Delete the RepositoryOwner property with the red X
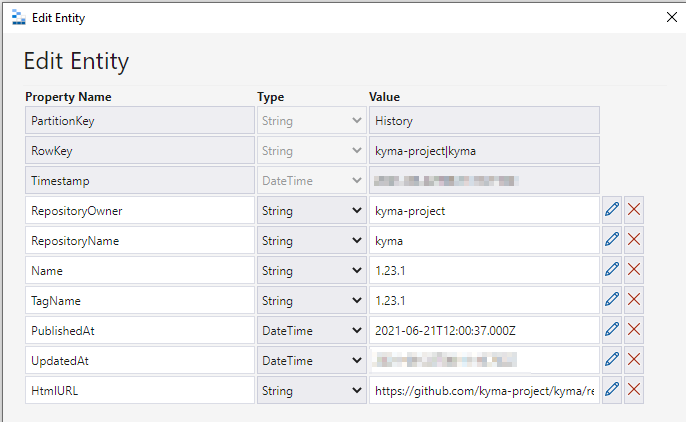The width and height of the screenshot is (686, 422). tap(634, 210)
